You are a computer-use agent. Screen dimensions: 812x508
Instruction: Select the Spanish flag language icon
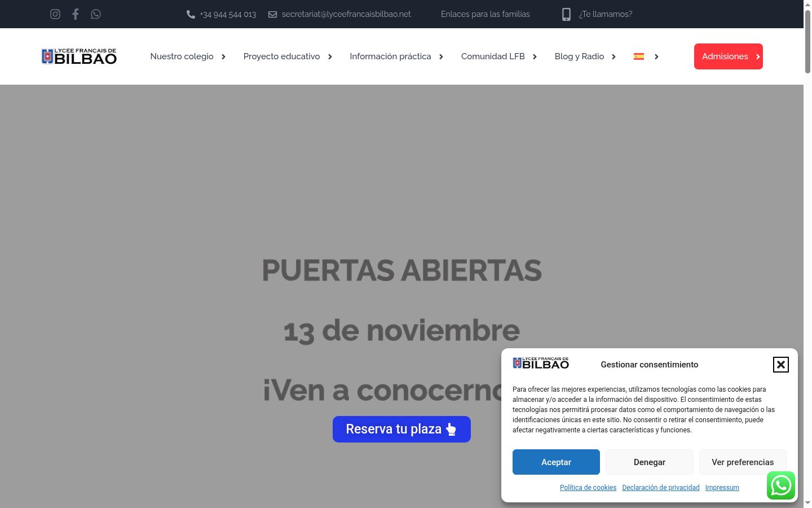click(639, 56)
